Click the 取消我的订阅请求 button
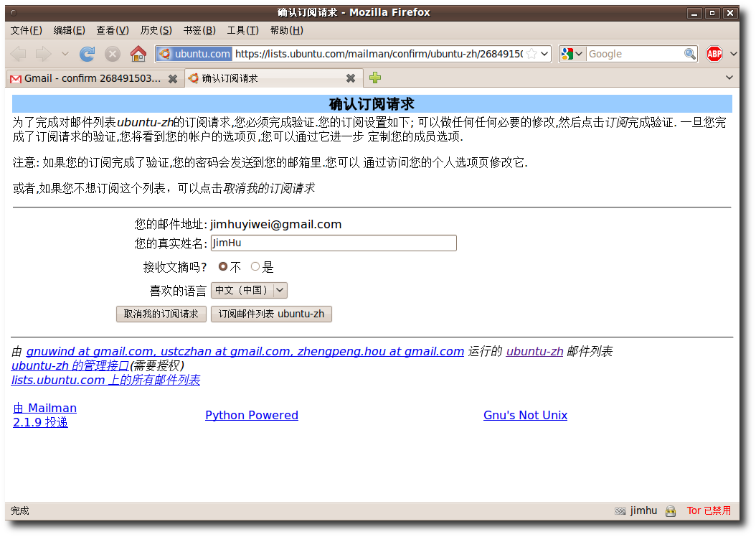Viewport: 756px width, 537px height. 161,314
